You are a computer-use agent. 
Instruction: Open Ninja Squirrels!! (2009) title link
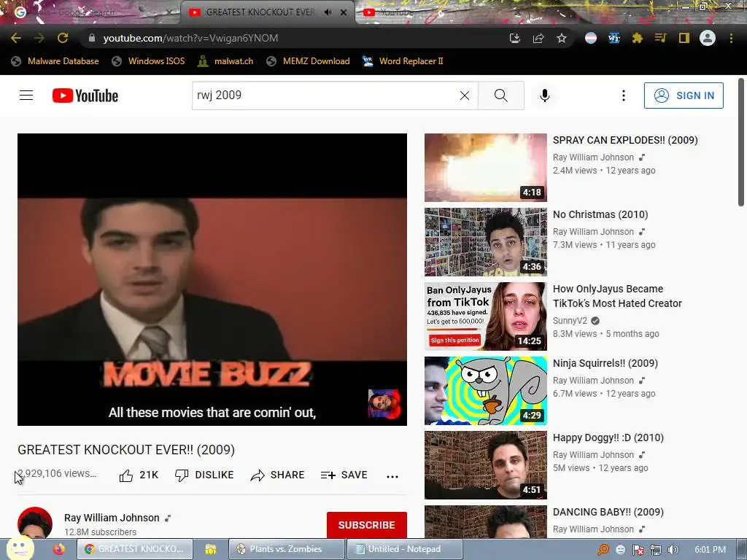click(x=605, y=363)
